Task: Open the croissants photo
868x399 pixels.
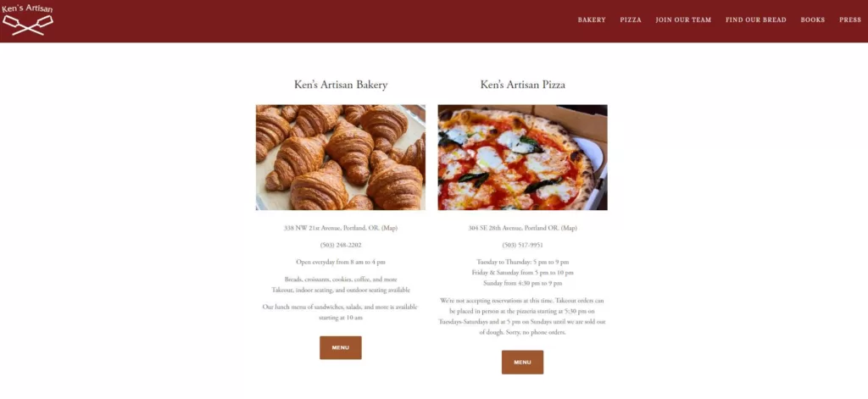Action: (341, 158)
